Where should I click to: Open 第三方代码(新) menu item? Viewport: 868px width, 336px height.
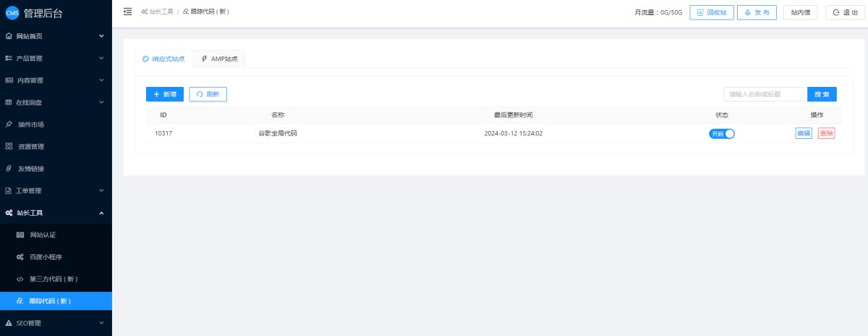pos(56,280)
